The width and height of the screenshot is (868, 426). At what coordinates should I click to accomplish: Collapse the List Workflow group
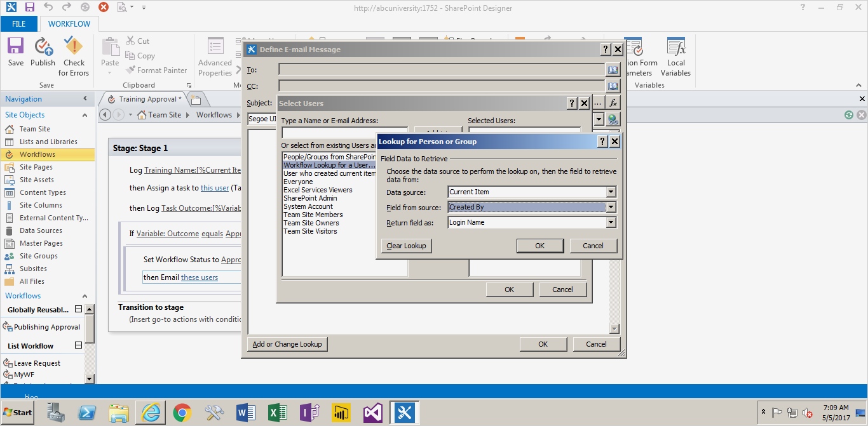coord(78,346)
